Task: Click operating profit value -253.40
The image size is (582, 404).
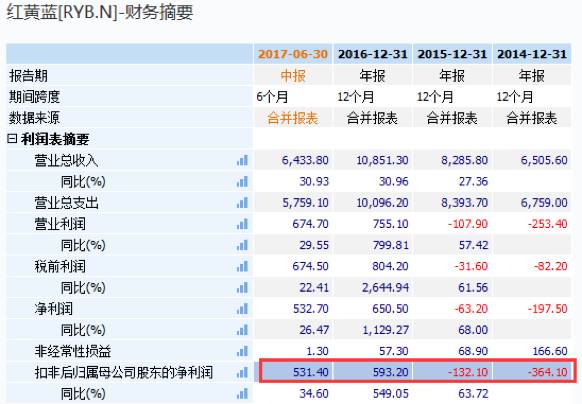Action: [548, 224]
